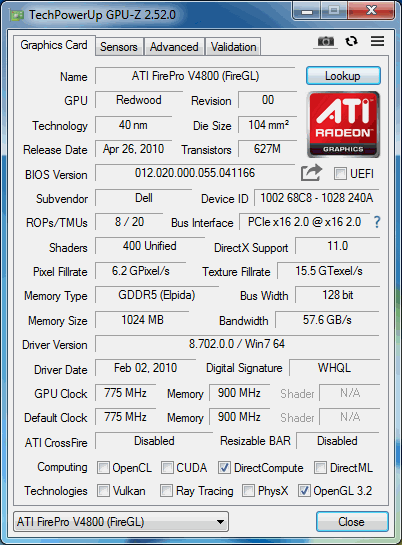The width and height of the screenshot is (402, 545).
Task: Toggle the OpenCL checkbox
Action: coord(103,467)
